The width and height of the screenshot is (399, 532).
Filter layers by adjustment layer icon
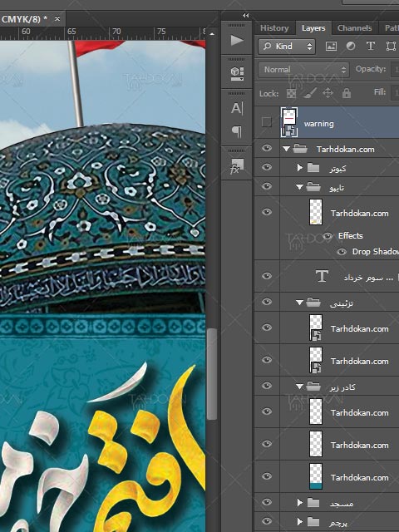tap(351, 47)
